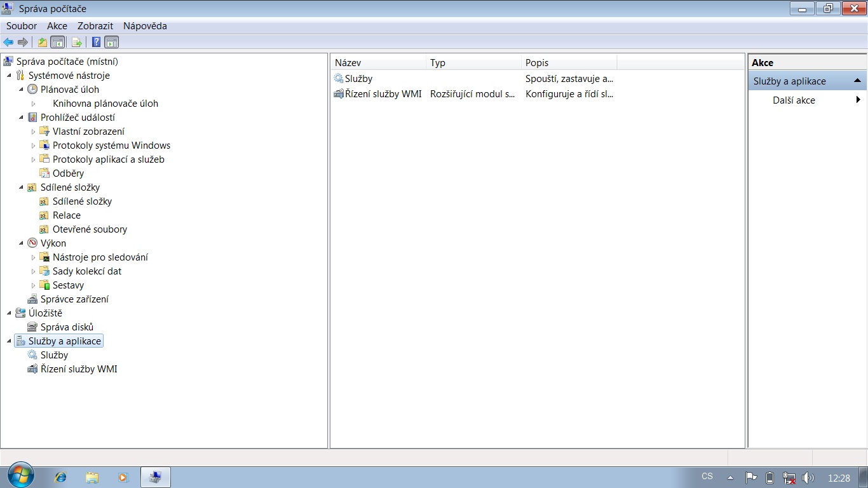Select the Systémové nástroje tree label

click(69, 76)
